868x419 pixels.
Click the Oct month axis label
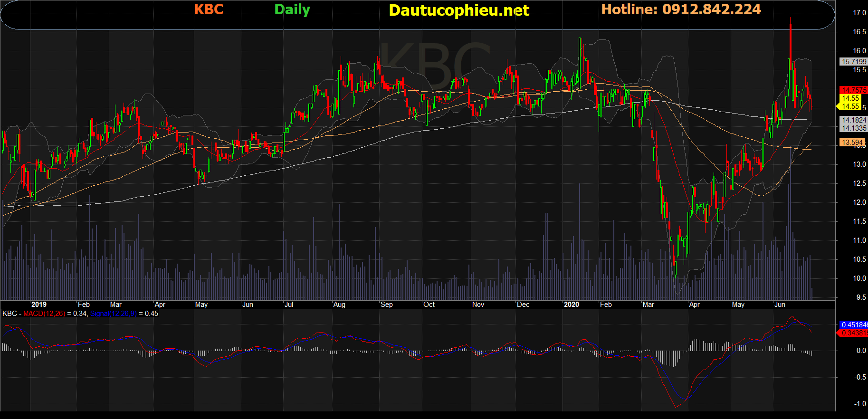(x=429, y=305)
